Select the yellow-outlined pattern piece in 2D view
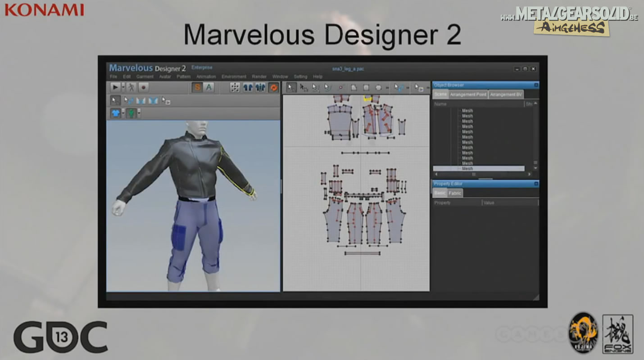The width and height of the screenshot is (644, 360). click(x=367, y=98)
